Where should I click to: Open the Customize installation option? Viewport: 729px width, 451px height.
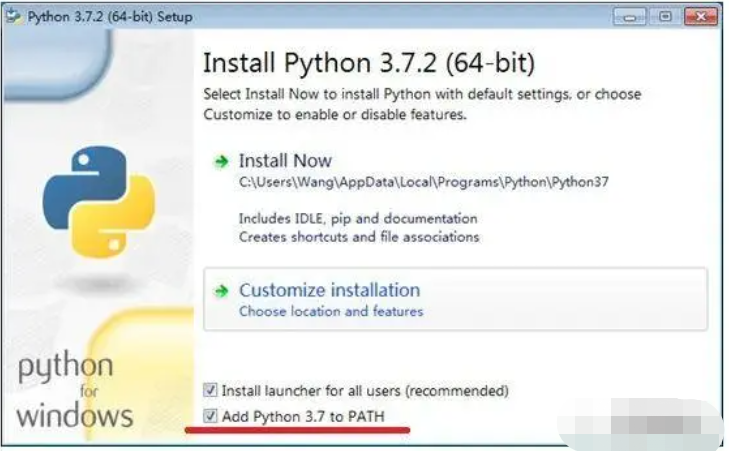(x=329, y=291)
